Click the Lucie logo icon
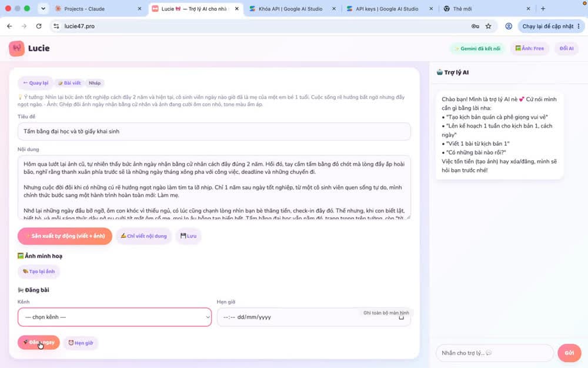This screenshot has width=588, height=368. (x=16, y=48)
